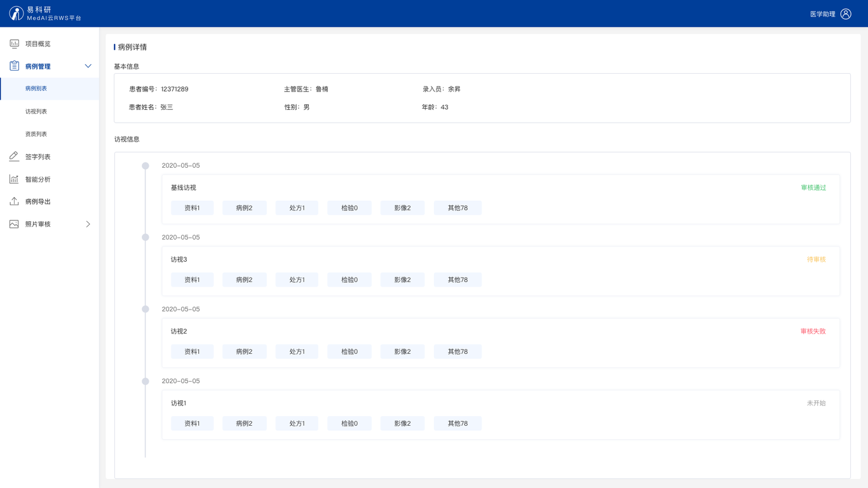
Task: Click 病例2 in 访视3 card
Action: coord(244,280)
